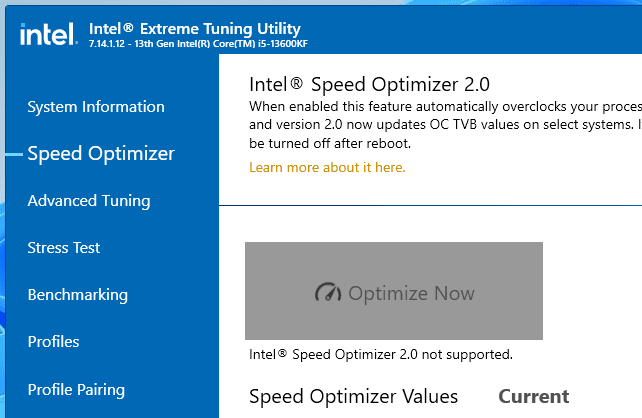642x418 pixels.
Task: Click the Windows desktop wallpaper behind the window
Action: (2, 246)
